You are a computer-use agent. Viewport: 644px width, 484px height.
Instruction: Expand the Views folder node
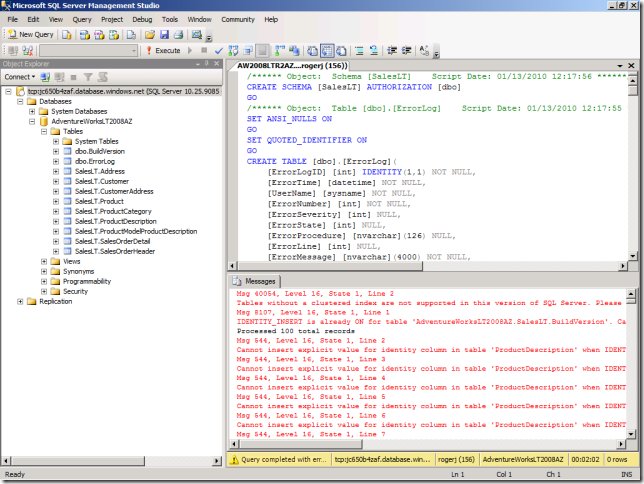coord(44,262)
